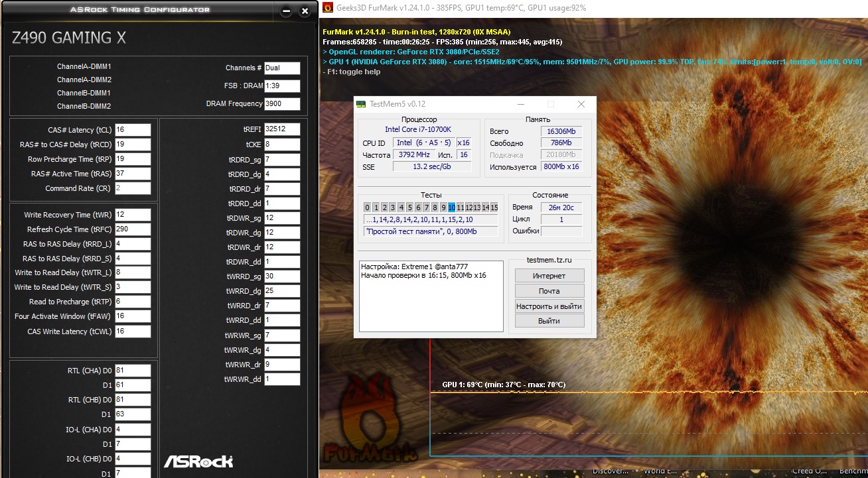The width and height of the screenshot is (868, 478).
Task: Click the RAS# Active Time (tRAS) field
Action: 133,174
